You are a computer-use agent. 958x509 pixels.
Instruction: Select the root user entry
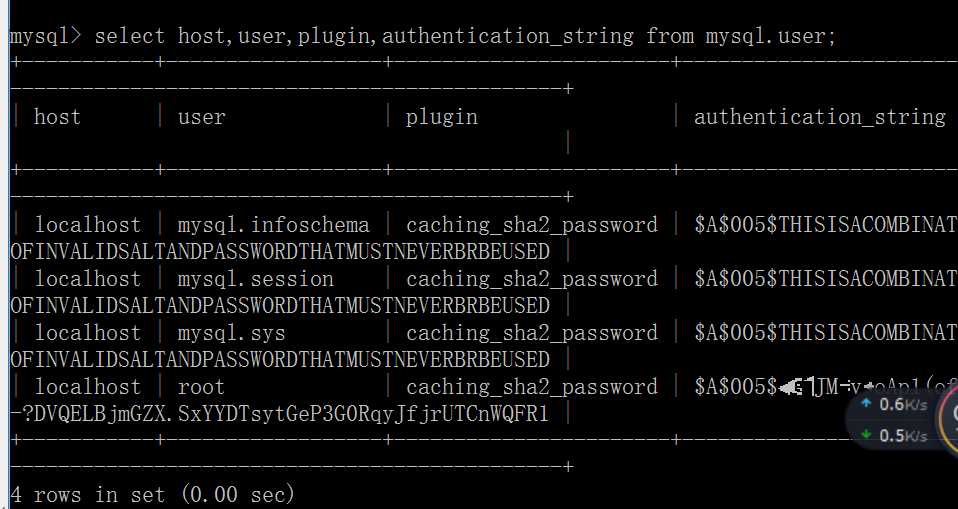point(202,387)
